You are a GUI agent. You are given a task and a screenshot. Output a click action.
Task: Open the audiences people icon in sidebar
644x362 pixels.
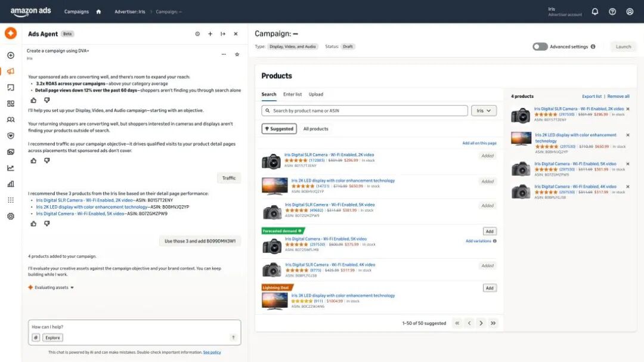coord(11,119)
